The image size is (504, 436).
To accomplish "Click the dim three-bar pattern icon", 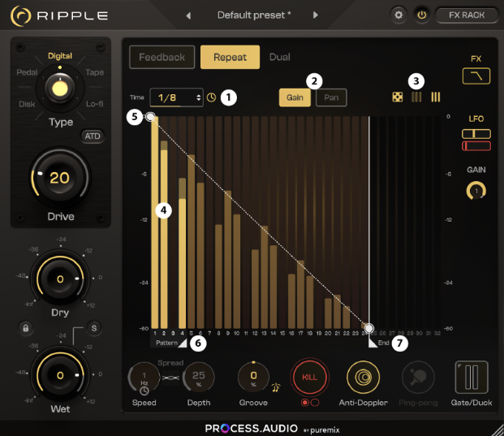I will (x=416, y=97).
